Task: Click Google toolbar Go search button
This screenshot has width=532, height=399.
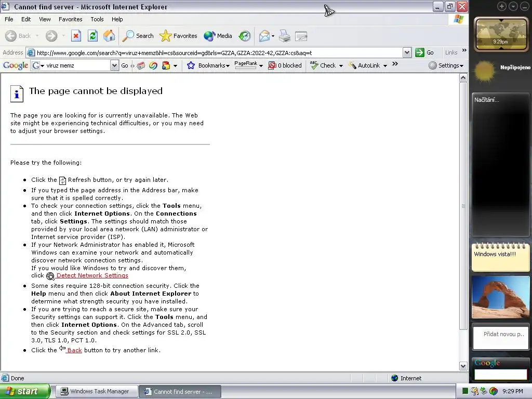Action: click(125, 65)
